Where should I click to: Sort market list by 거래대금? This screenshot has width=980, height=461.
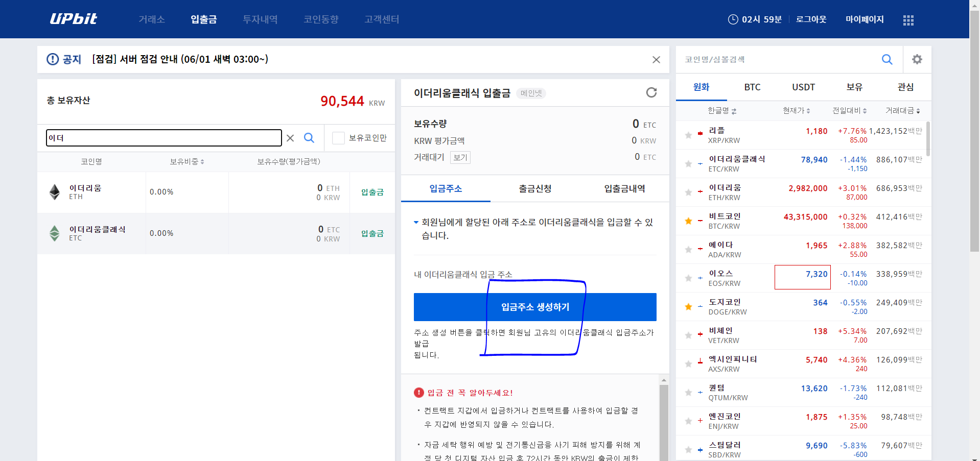[902, 111]
